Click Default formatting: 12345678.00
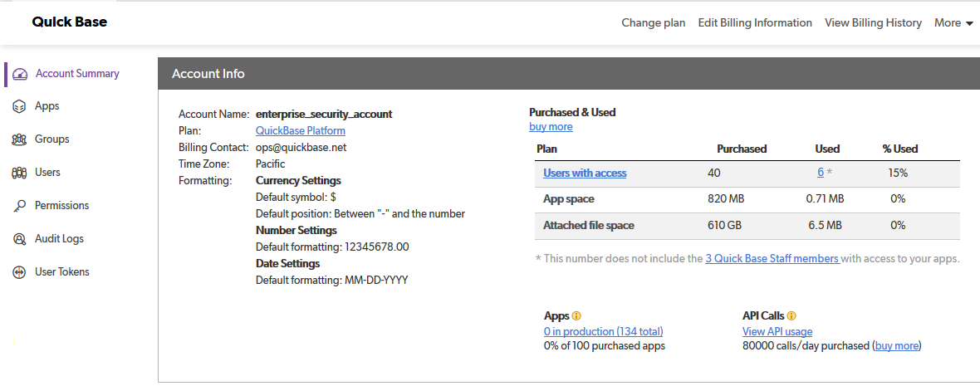The width and height of the screenshot is (980, 386). tap(332, 247)
